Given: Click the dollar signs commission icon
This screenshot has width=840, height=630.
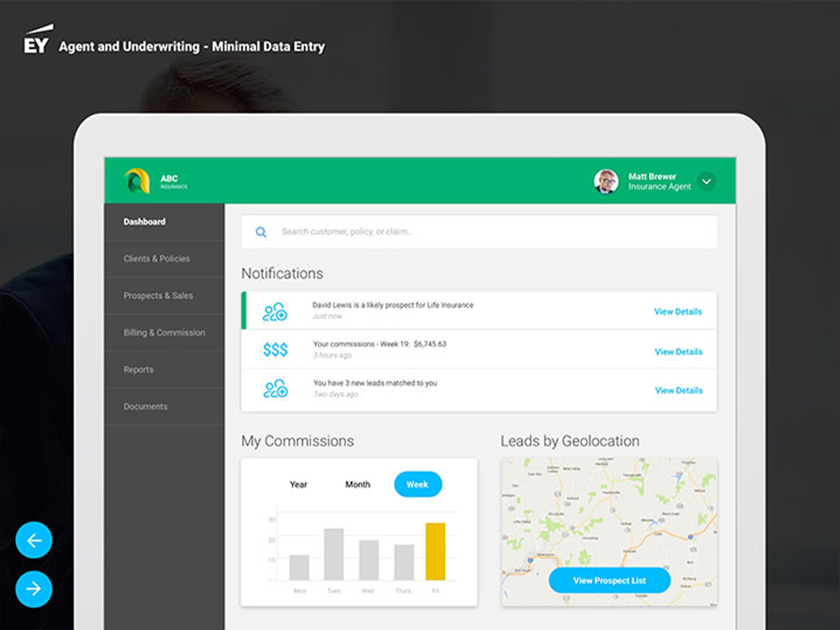Looking at the screenshot, I should [275, 351].
